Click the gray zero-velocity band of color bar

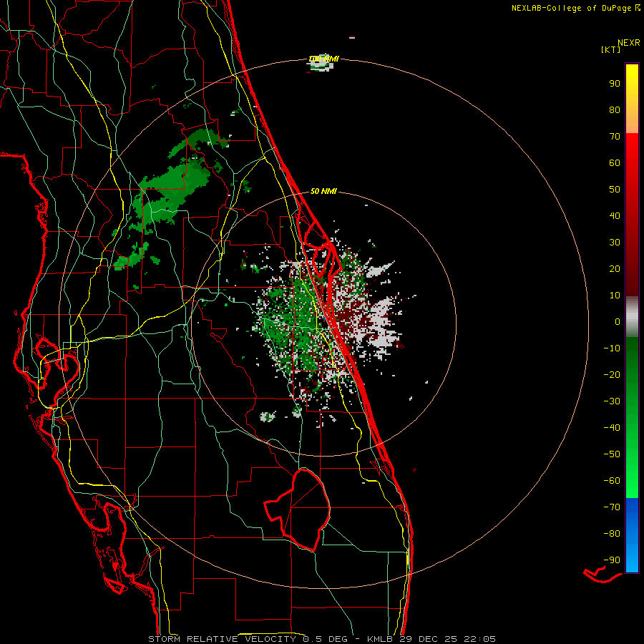[632, 317]
